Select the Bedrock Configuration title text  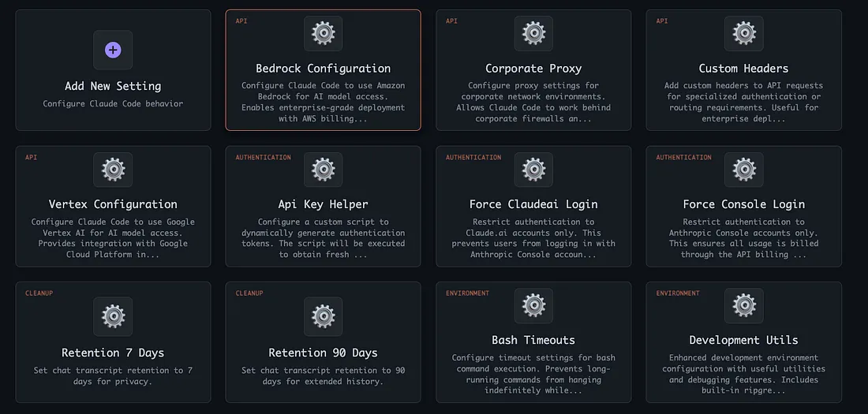pos(323,69)
